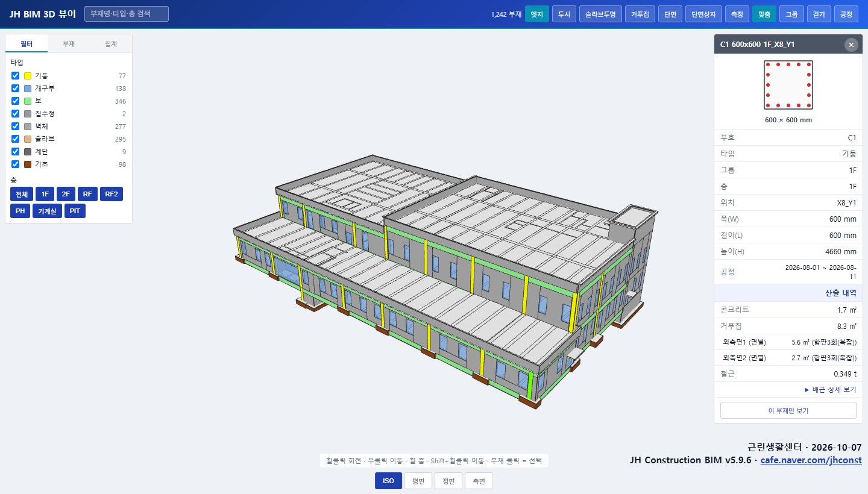Toggle the 거푸집 formwork display
This screenshot has width=868, height=494.
click(640, 14)
